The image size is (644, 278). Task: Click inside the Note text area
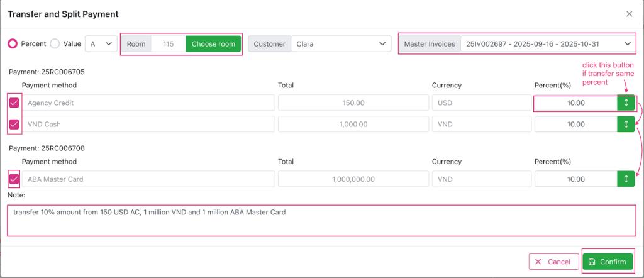(x=321, y=220)
